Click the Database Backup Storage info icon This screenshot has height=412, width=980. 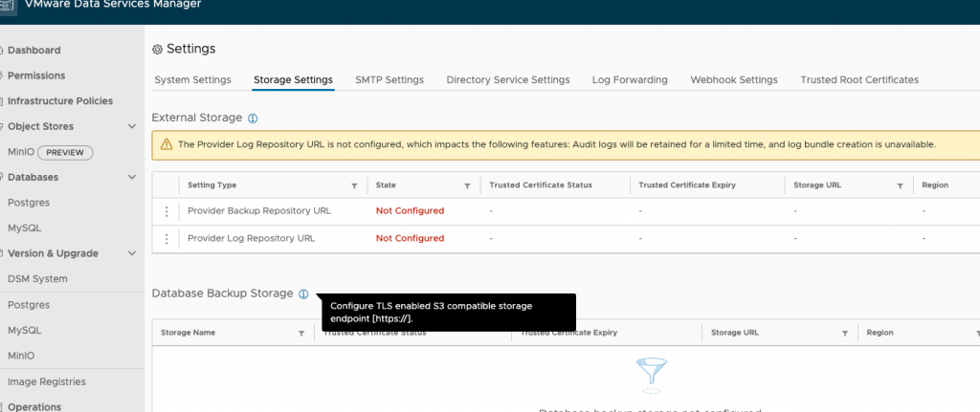[303, 294]
